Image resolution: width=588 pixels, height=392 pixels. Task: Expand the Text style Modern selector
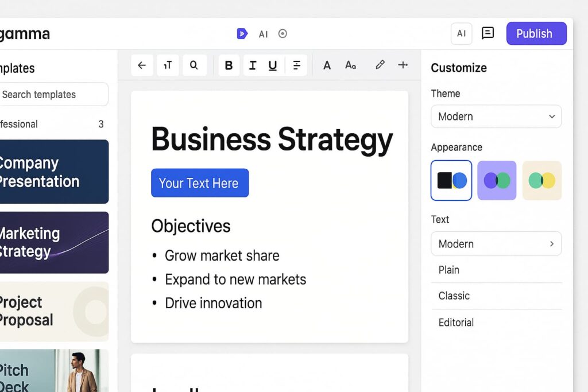(496, 243)
